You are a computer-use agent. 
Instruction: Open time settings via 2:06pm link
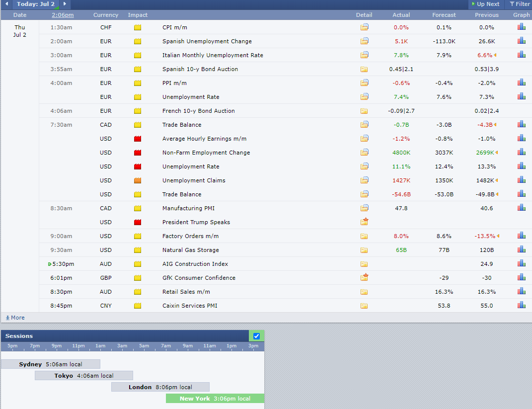63,15
